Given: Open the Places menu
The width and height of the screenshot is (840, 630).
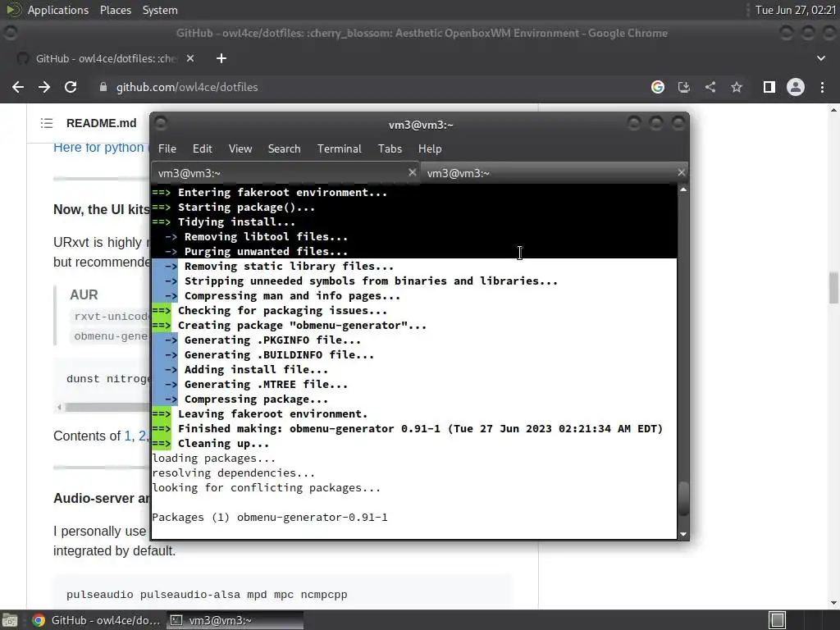Looking at the screenshot, I should pyautogui.click(x=116, y=10).
